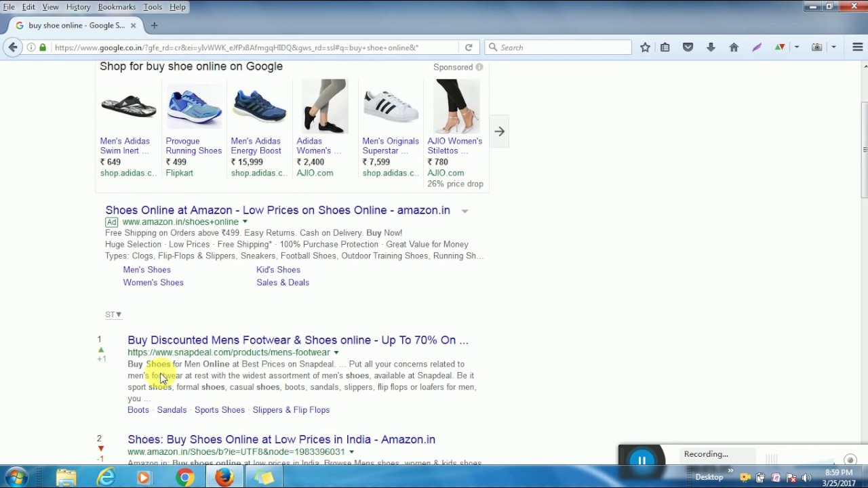Image resolution: width=868 pixels, height=488 pixels.
Task: Open the Edit menu
Action: (x=28, y=7)
